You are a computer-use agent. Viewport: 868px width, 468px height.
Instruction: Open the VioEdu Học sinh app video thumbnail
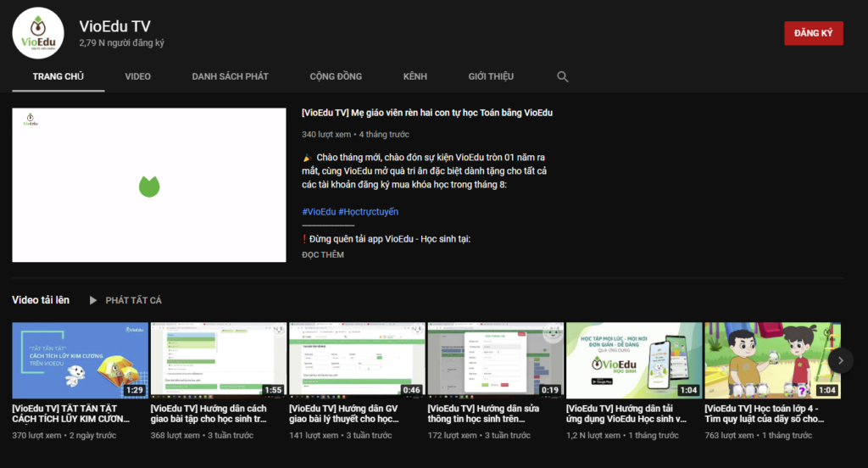(633, 359)
